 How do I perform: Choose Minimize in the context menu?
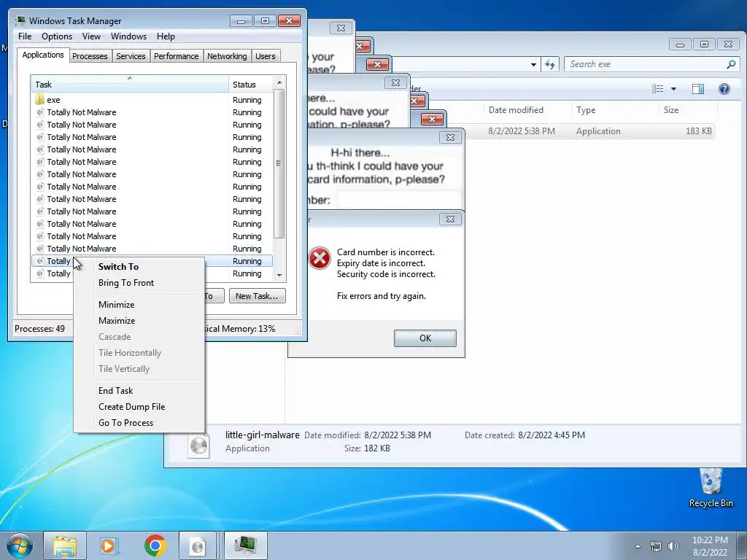pyautogui.click(x=139, y=305)
